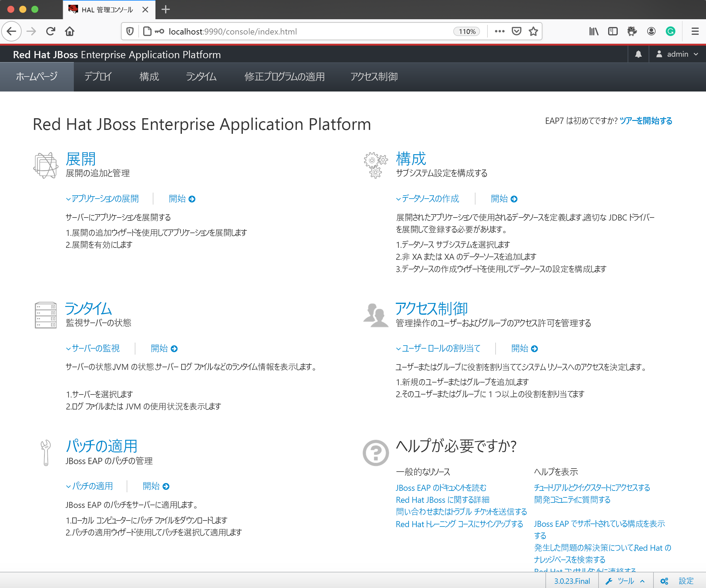The image size is (706, 588).
Task: Click the ランタイム server rack icon
Action: [46, 315]
